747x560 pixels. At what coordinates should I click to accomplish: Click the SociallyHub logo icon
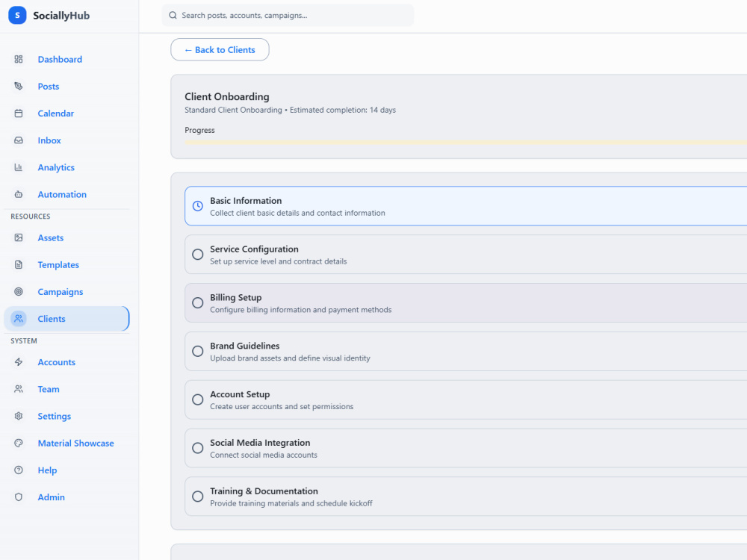pos(17,15)
